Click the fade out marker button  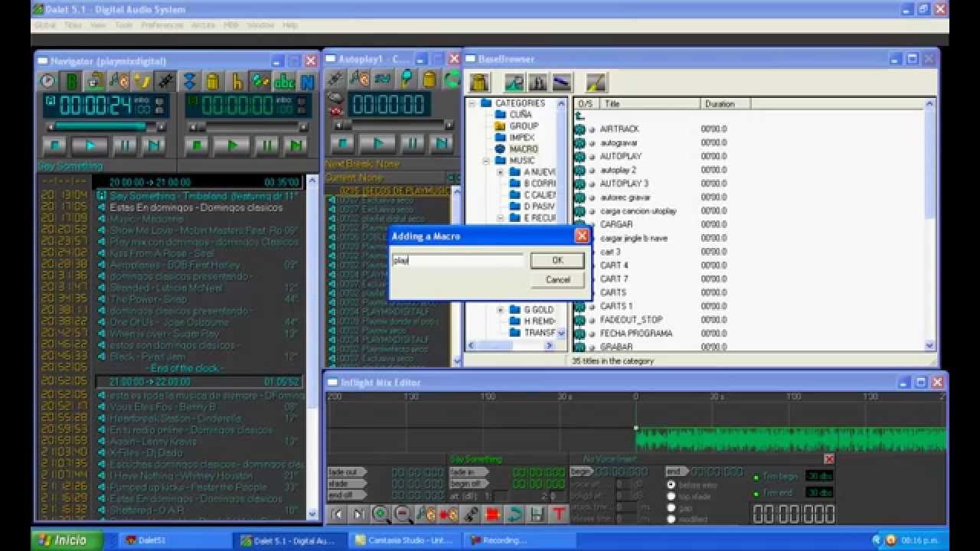click(x=346, y=472)
